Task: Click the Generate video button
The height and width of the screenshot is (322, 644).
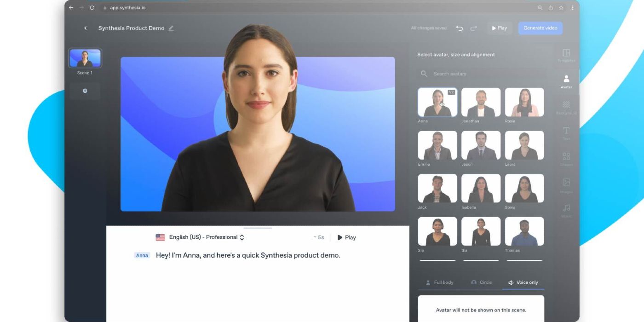Action: tap(540, 28)
